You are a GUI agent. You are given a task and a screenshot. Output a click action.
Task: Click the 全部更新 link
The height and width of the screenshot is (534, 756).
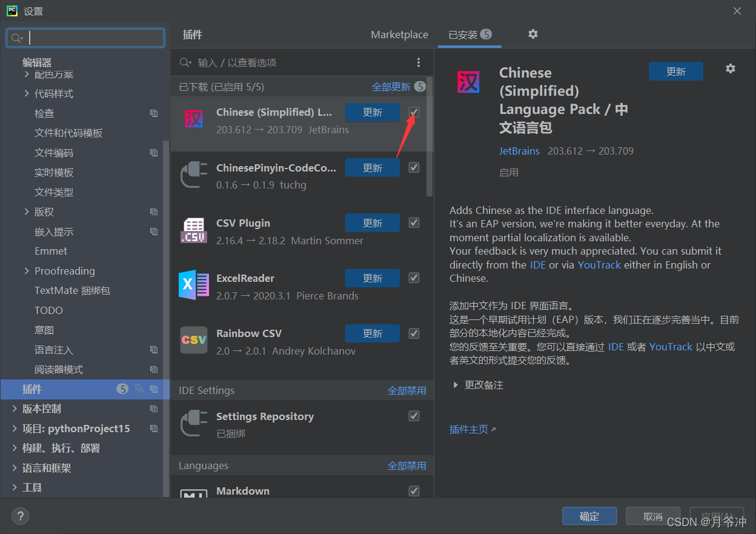coord(391,87)
